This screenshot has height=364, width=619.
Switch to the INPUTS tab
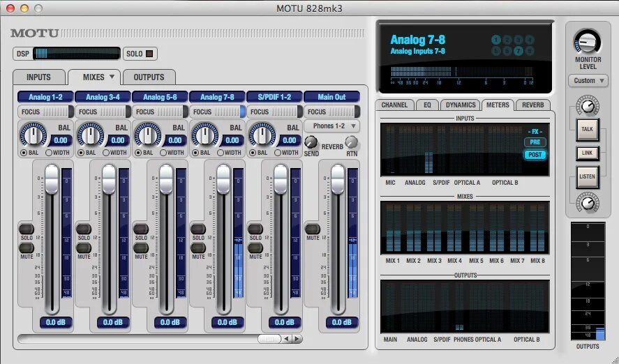click(x=38, y=77)
